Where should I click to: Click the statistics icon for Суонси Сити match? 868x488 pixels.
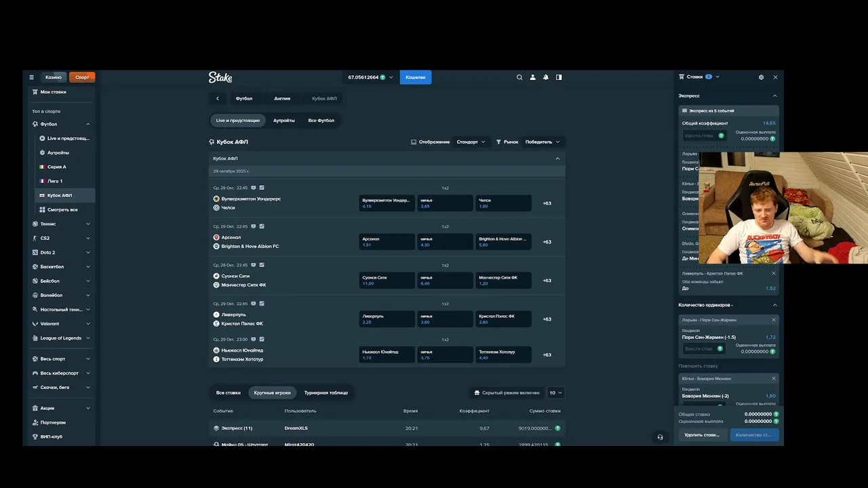(262, 265)
